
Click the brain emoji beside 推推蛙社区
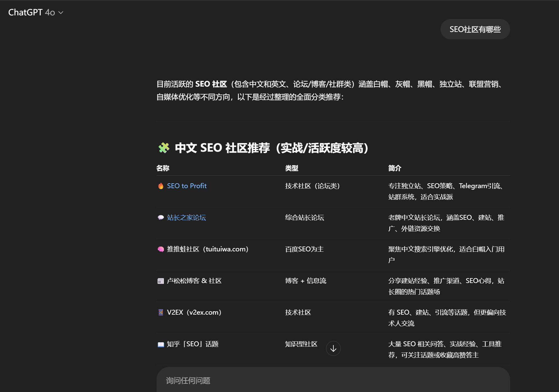pyautogui.click(x=161, y=249)
